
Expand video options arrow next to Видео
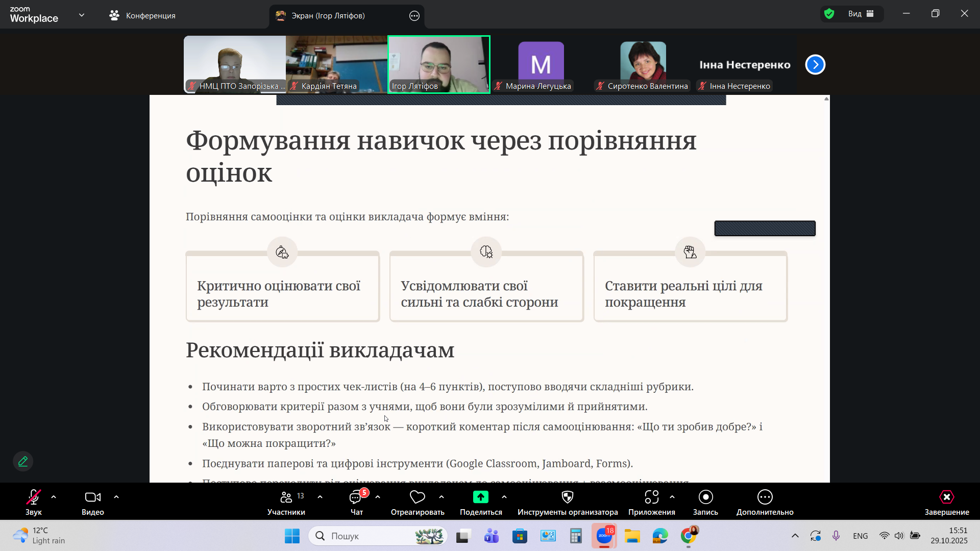116,497
